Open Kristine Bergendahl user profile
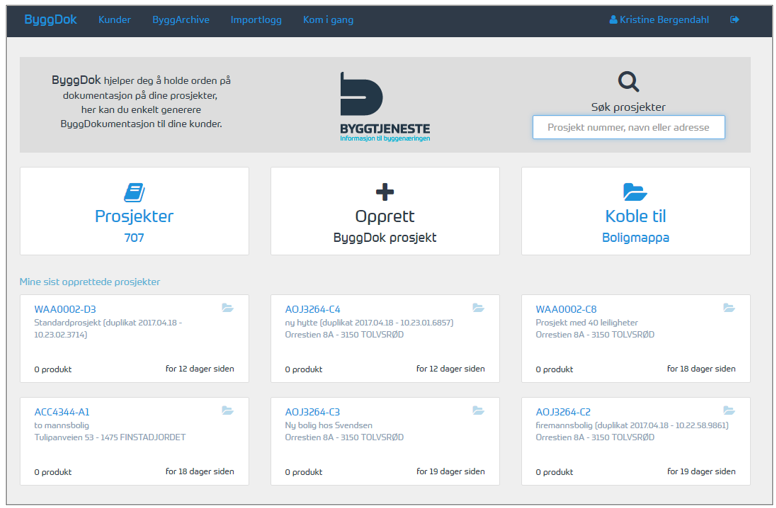 [x=660, y=20]
